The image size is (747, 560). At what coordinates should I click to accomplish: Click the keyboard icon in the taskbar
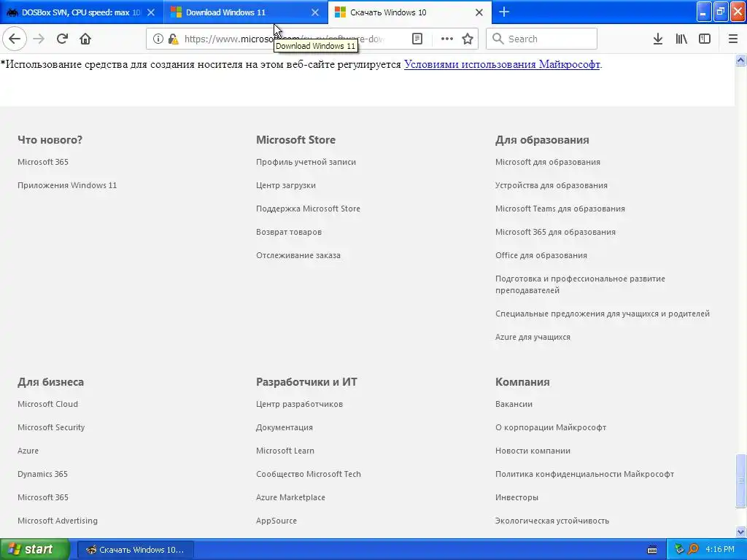pyautogui.click(x=652, y=550)
